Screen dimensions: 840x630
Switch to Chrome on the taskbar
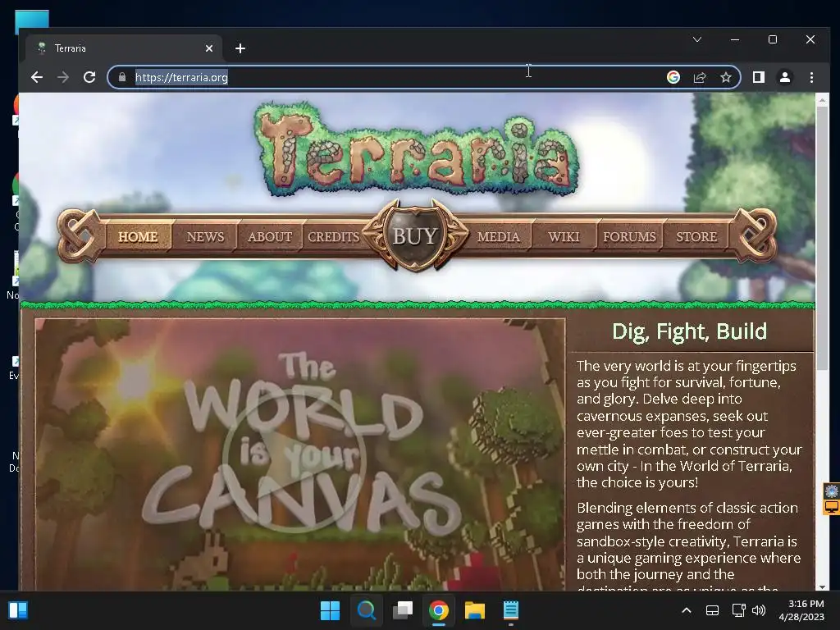439,610
